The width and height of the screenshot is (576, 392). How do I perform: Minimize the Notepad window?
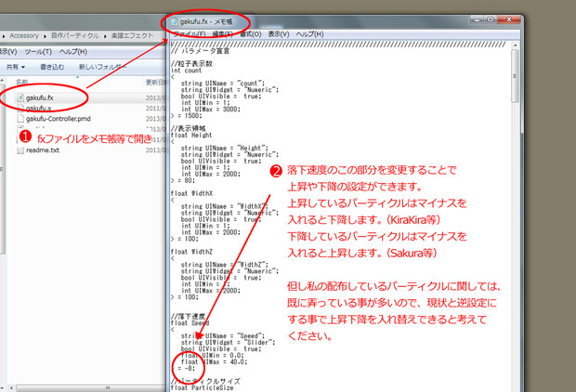477,20
